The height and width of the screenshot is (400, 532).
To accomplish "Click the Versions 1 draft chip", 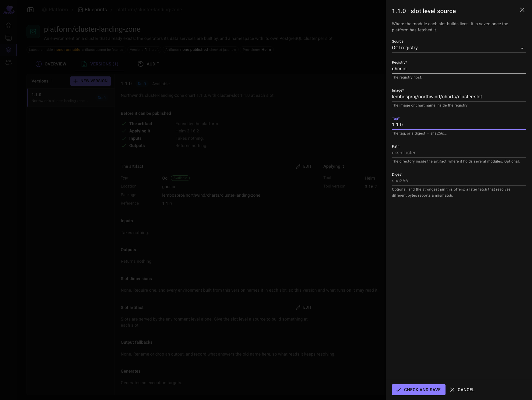I will click(144, 50).
